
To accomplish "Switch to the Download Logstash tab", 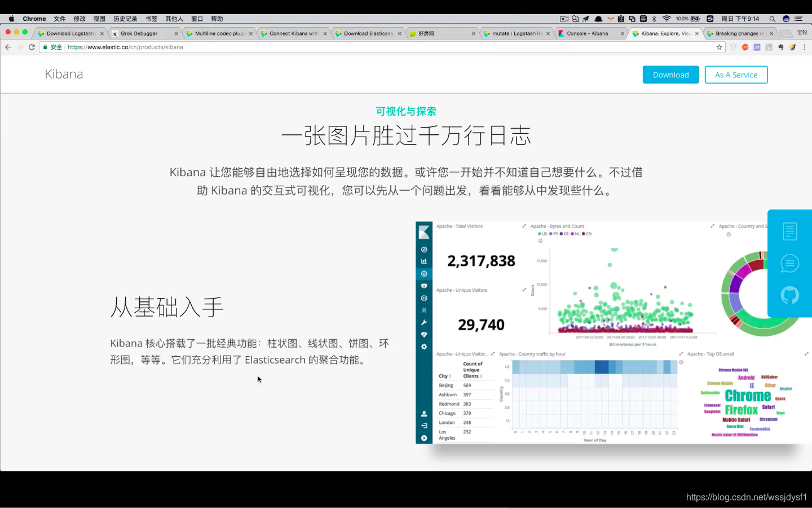I will click(70, 33).
